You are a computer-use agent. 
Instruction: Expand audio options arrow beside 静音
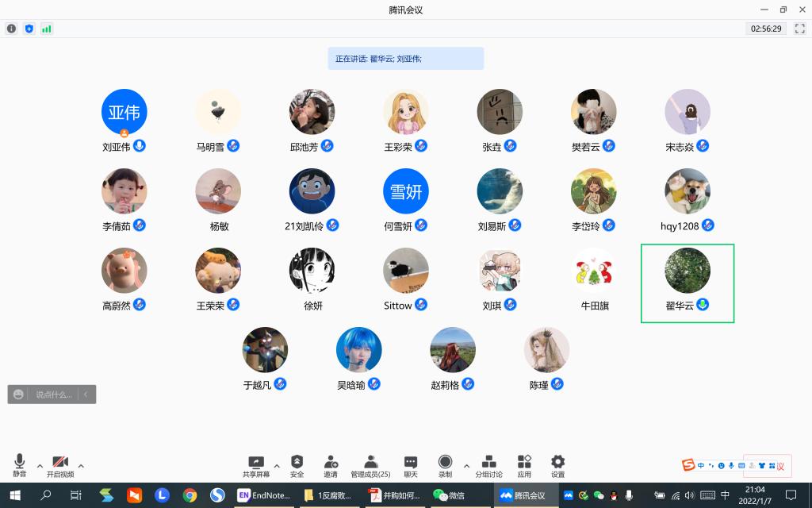(x=40, y=466)
